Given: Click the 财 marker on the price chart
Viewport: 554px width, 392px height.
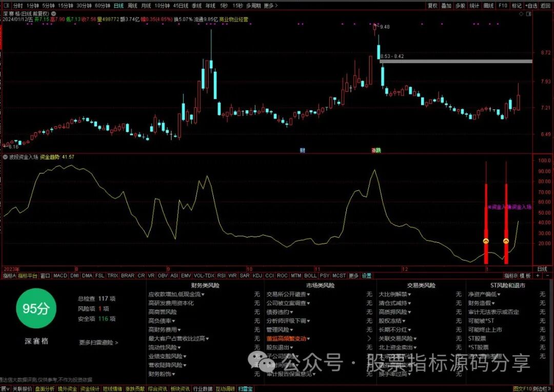Looking at the screenshot, I should [x=303, y=150].
